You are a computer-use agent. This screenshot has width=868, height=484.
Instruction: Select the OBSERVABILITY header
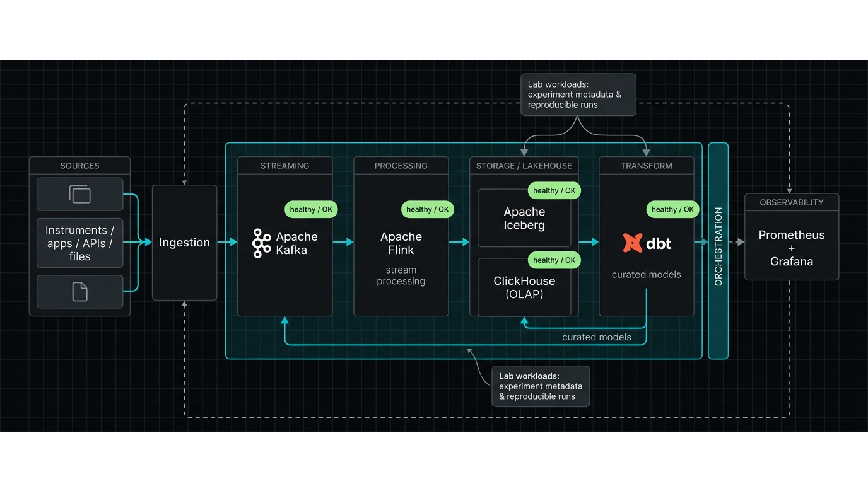pyautogui.click(x=792, y=202)
